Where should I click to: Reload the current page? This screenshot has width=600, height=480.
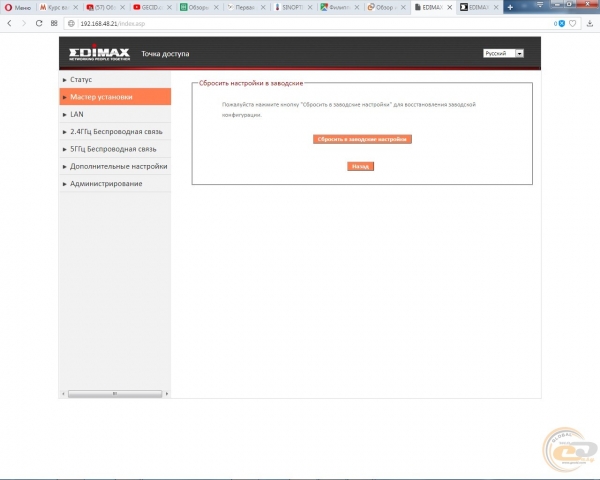click(x=39, y=23)
